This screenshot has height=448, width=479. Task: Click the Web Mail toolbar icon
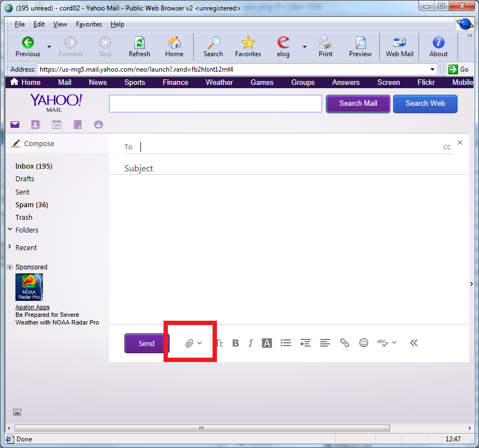[x=399, y=46]
